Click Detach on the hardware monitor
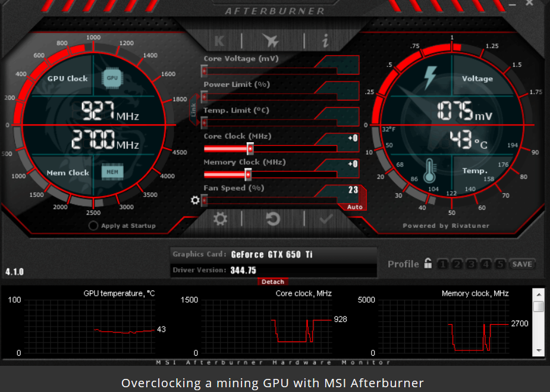Image resolution: width=550 pixels, height=392 pixels. click(x=273, y=281)
